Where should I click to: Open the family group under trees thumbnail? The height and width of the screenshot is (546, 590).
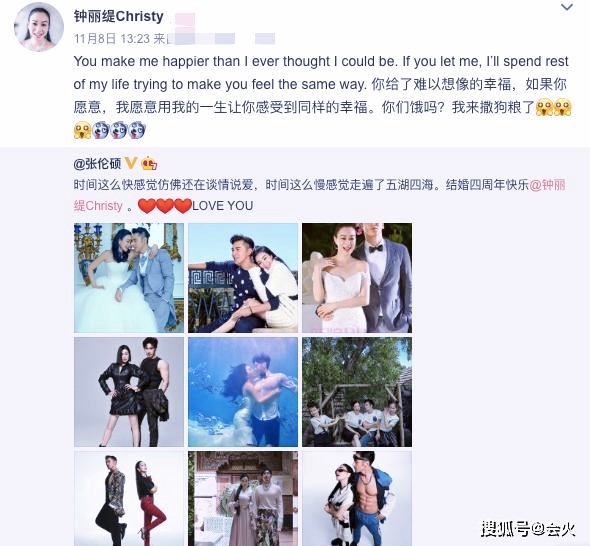[x=357, y=392]
